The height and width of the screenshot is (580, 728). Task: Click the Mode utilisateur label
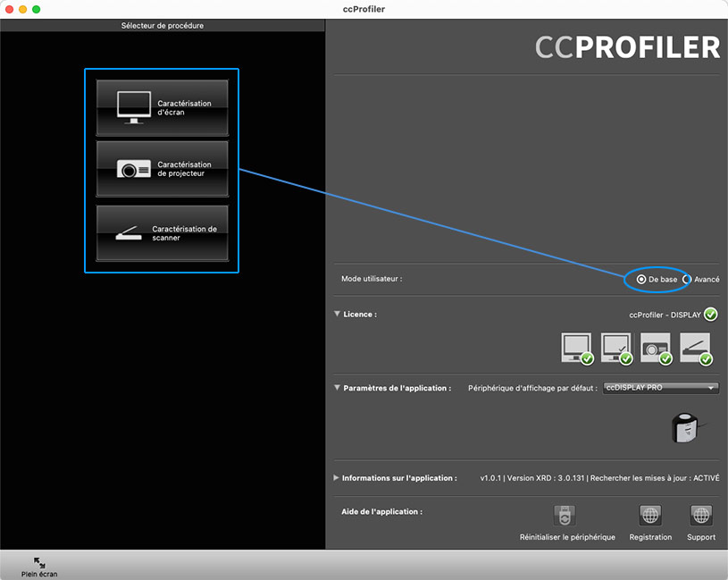click(x=372, y=279)
